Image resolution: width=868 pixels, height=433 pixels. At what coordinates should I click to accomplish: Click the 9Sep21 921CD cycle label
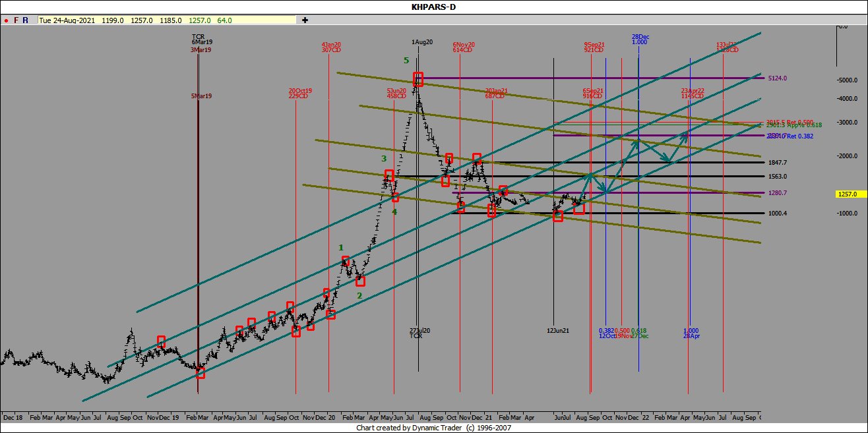tap(594, 47)
